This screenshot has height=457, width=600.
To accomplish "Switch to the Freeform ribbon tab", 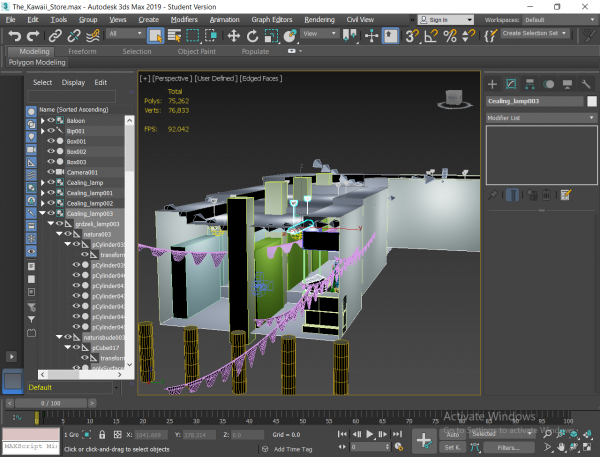I will pyautogui.click(x=83, y=51).
